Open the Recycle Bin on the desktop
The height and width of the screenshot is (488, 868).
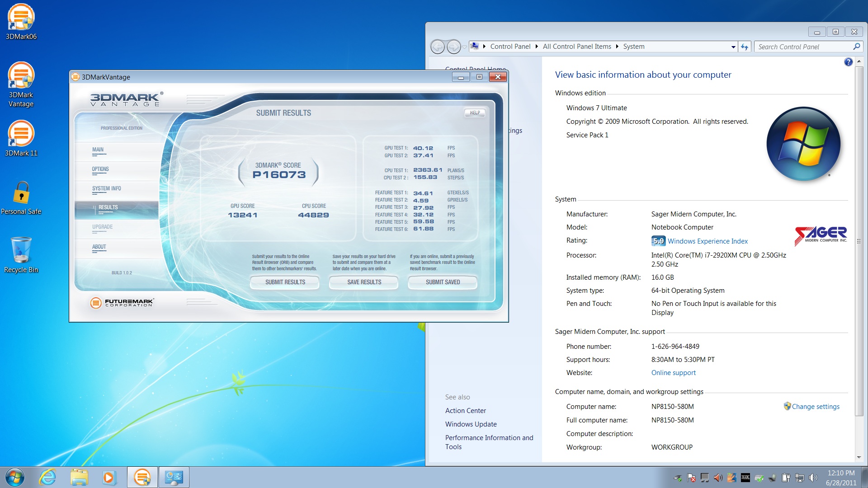pyautogui.click(x=21, y=255)
